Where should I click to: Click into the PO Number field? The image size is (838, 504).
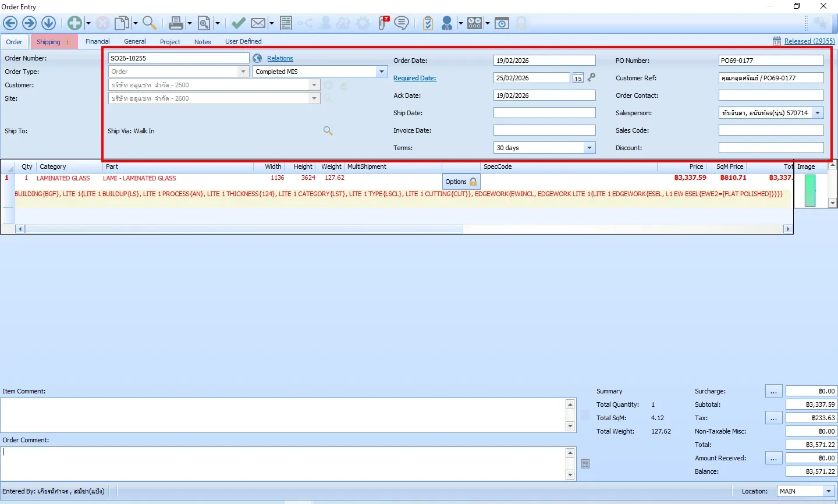point(771,61)
